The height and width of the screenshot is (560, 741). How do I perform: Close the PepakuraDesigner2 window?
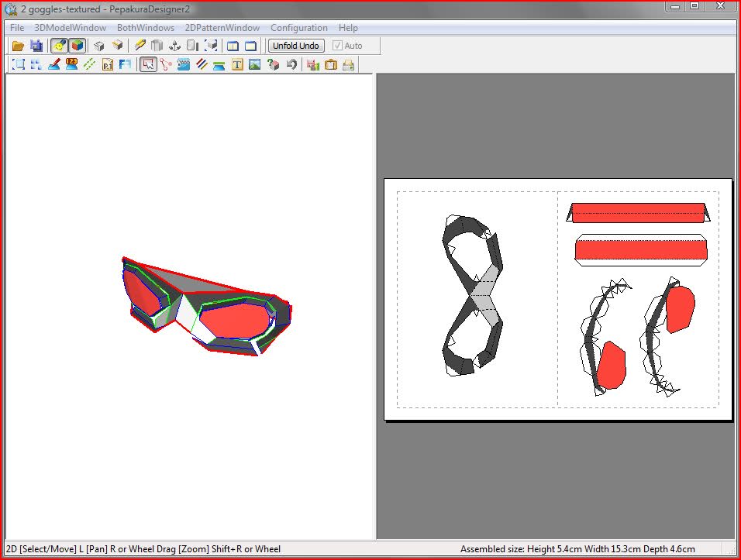(720, 7)
